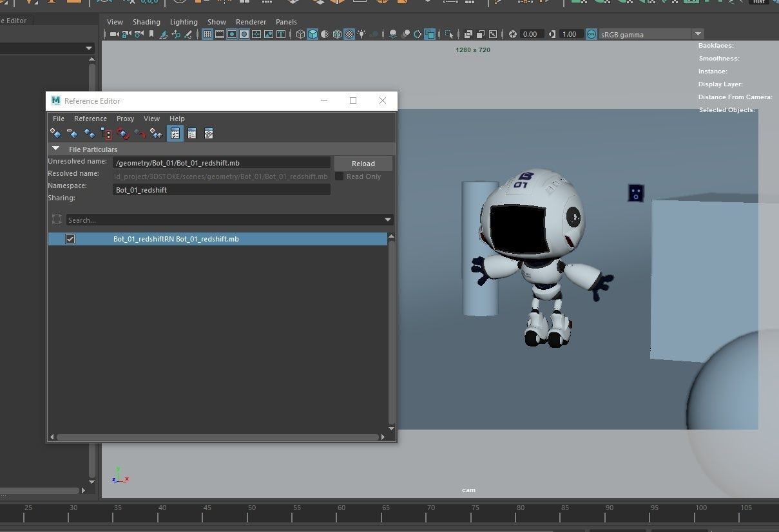This screenshot has width=779, height=532.
Task: Click Use Default Material icon
Action: coord(325,34)
